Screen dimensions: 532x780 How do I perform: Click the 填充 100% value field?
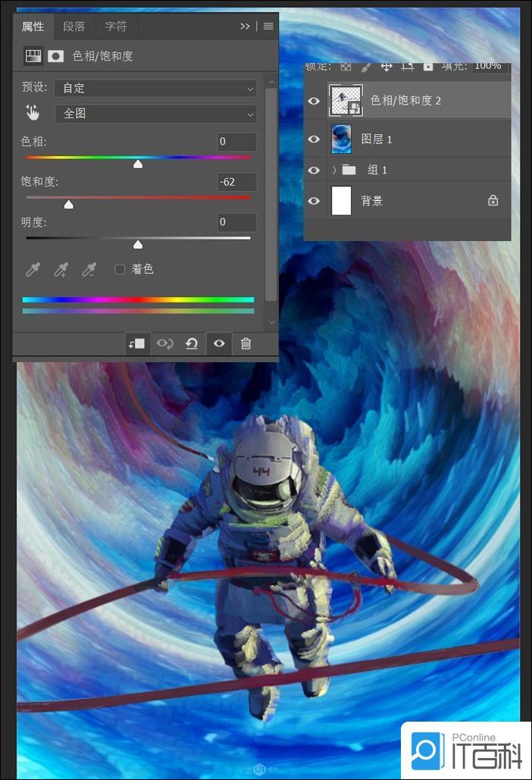pos(490,67)
